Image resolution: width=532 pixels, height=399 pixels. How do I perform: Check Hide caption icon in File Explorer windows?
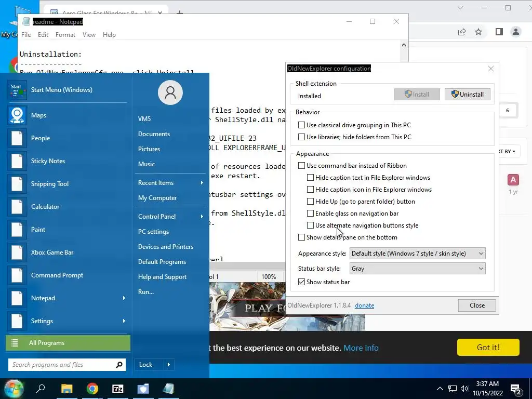coord(310,189)
